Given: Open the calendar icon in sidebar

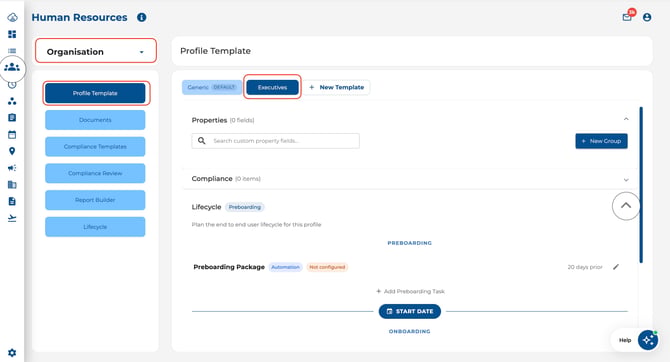Looking at the screenshot, I should pyautogui.click(x=12, y=135).
